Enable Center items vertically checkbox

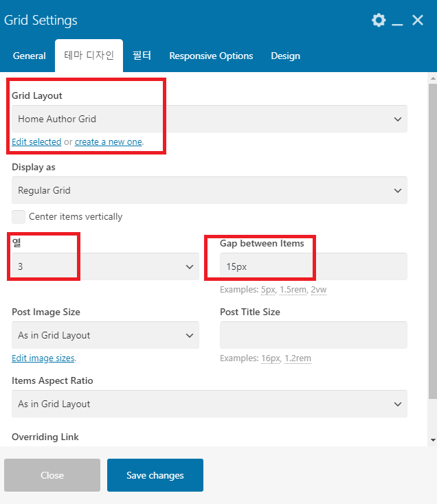[19, 217]
